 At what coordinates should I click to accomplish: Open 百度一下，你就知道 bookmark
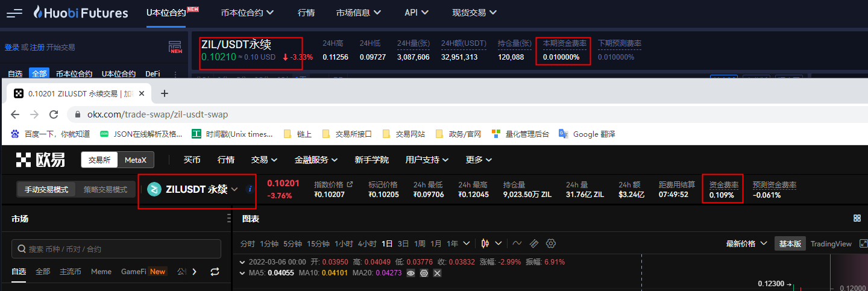coord(51,134)
